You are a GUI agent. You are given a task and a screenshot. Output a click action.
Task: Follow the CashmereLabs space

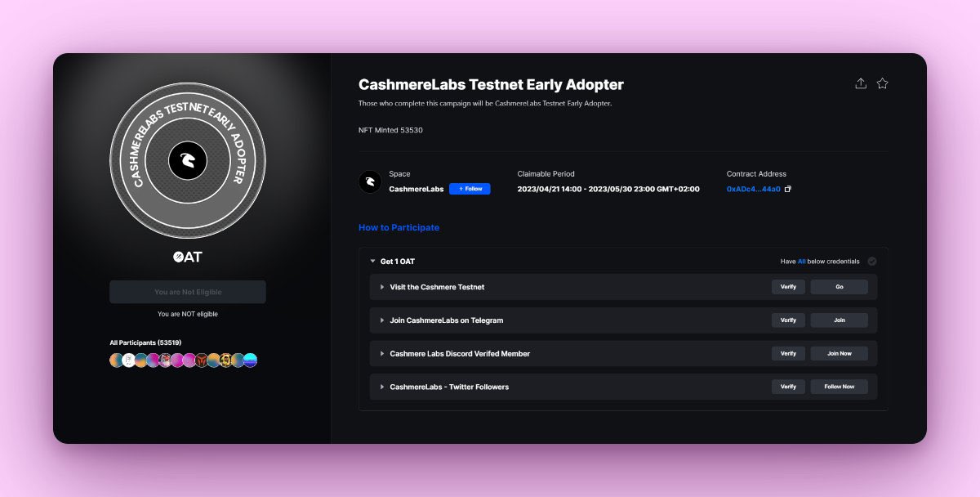470,189
